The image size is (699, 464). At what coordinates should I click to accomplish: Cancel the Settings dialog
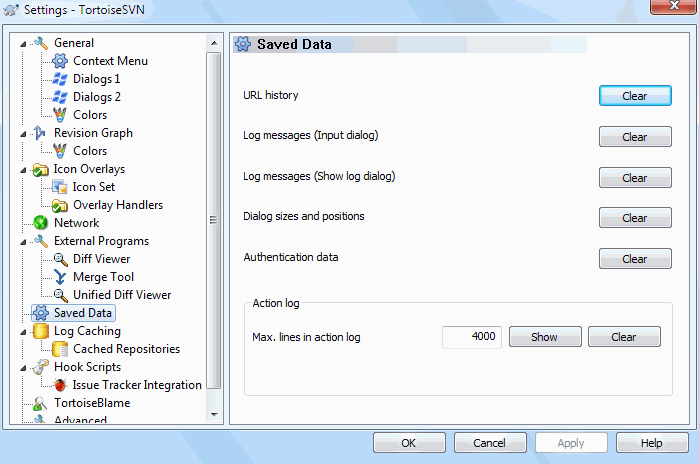pos(489,443)
